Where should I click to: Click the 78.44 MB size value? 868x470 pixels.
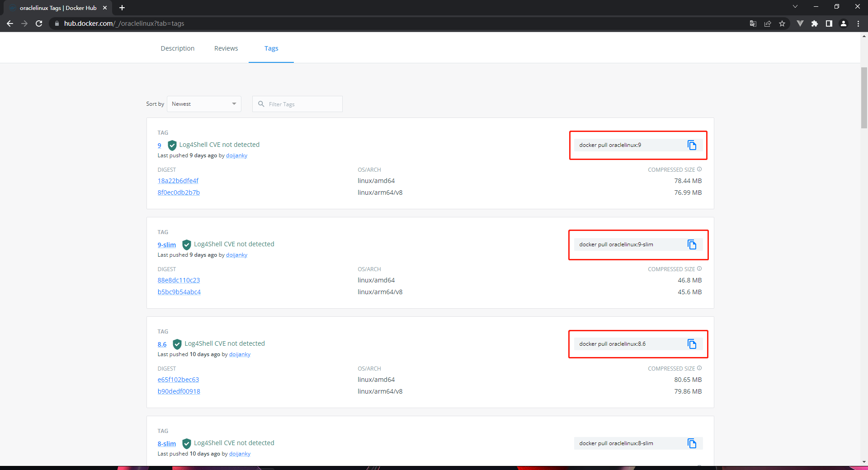(x=688, y=181)
